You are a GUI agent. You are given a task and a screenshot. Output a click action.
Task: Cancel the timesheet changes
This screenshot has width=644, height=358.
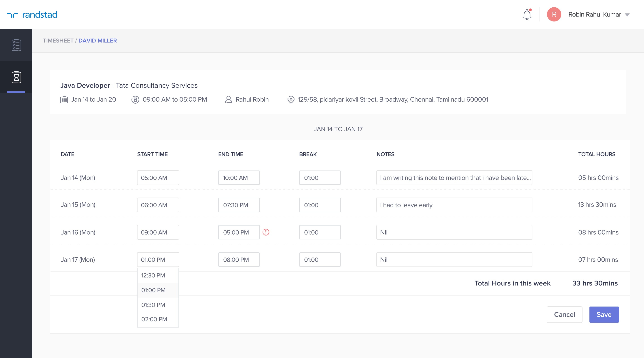tap(564, 314)
